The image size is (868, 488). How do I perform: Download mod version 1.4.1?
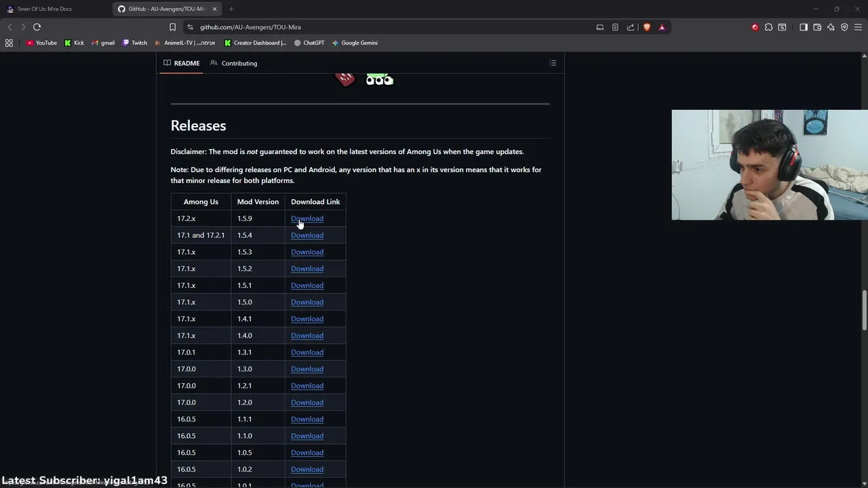click(x=307, y=319)
